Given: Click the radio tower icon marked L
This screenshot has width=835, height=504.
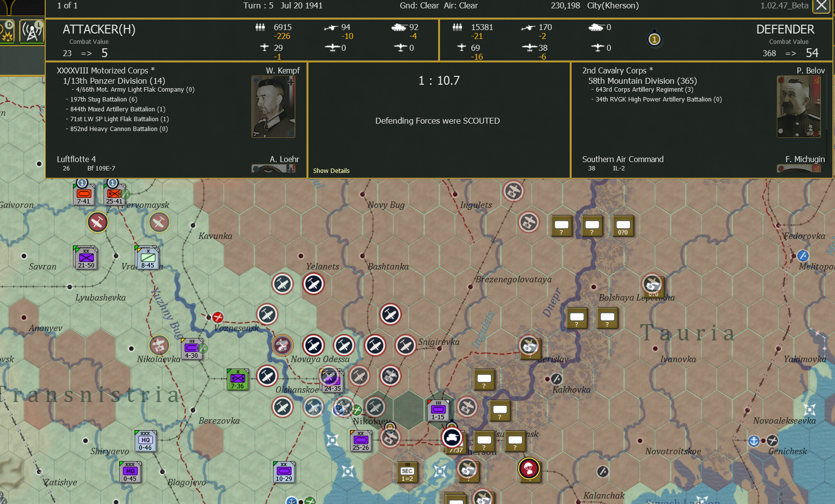Looking at the screenshot, I should (x=32, y=32).
